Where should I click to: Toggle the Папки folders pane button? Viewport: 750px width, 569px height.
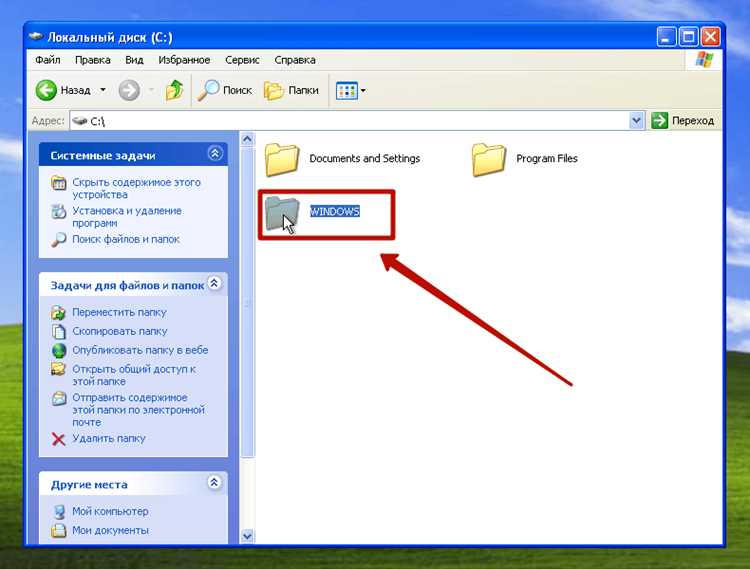click(291, 90)
